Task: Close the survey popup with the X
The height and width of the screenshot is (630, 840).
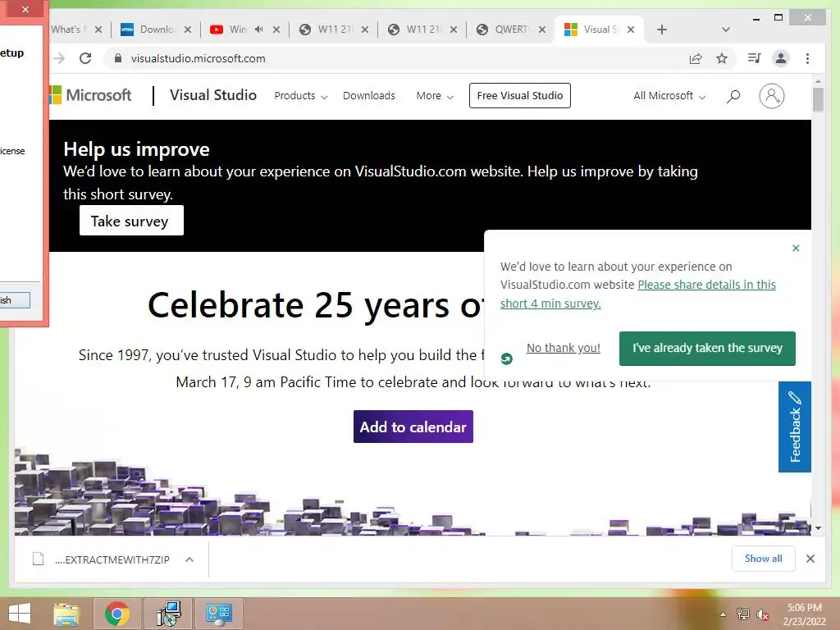Action: tap(796, 248)
